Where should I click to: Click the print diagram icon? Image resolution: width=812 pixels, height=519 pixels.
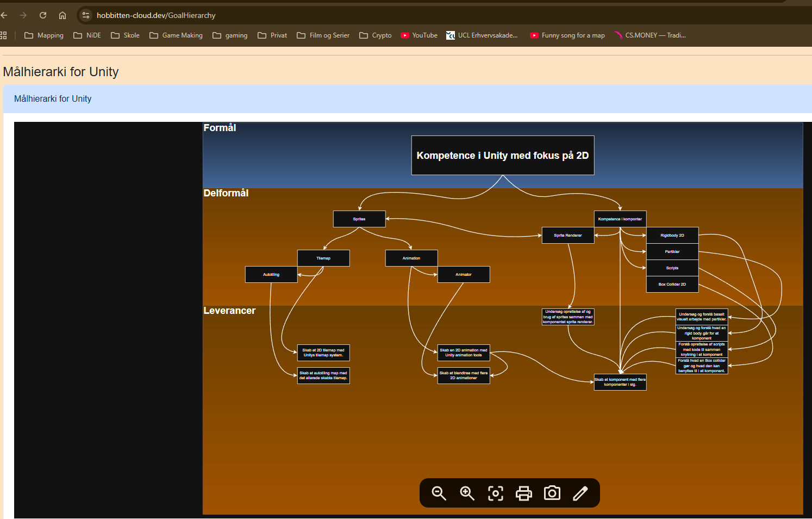(x=523, y=493)
